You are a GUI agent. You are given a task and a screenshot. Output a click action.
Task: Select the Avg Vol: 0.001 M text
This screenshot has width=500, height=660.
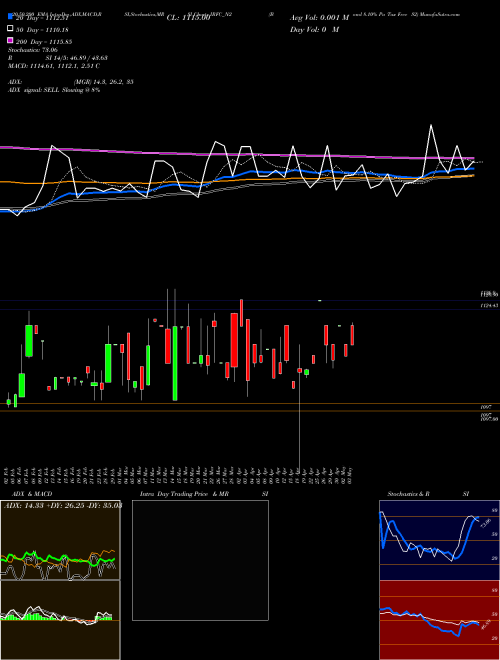[319, 18]
